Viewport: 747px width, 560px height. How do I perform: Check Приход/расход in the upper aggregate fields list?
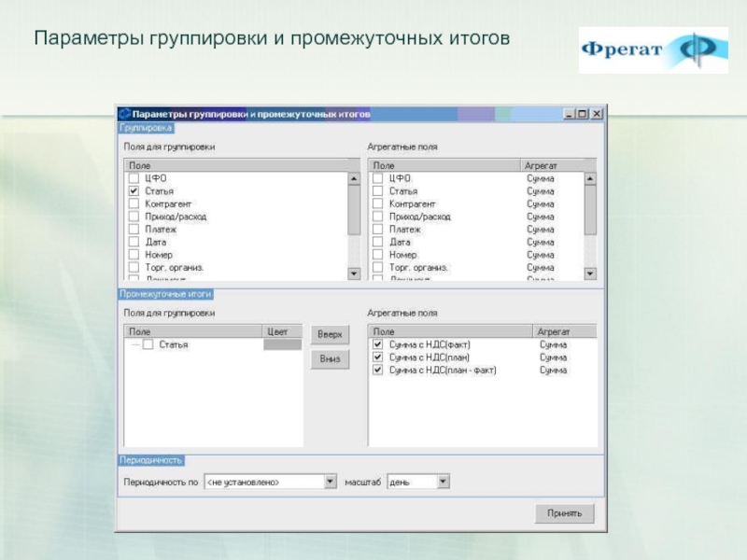pos(378,217)
